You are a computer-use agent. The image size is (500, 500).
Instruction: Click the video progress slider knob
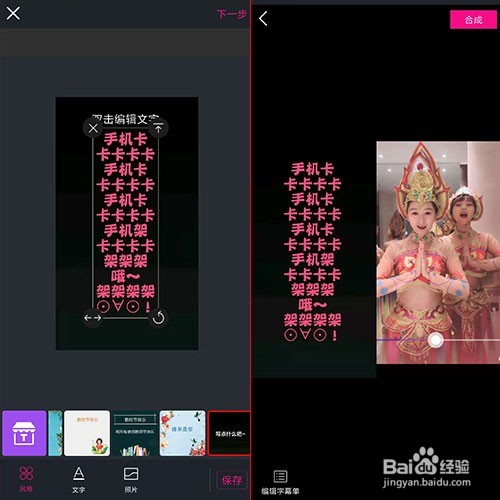coord(435,340)
